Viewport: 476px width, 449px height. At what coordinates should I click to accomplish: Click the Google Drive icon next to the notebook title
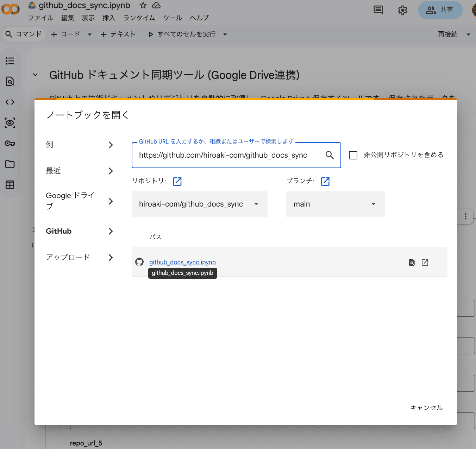[31, 5]
